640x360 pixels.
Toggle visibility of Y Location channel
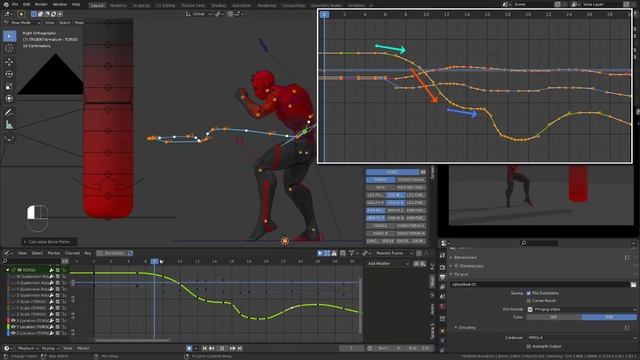pos(13,327)
